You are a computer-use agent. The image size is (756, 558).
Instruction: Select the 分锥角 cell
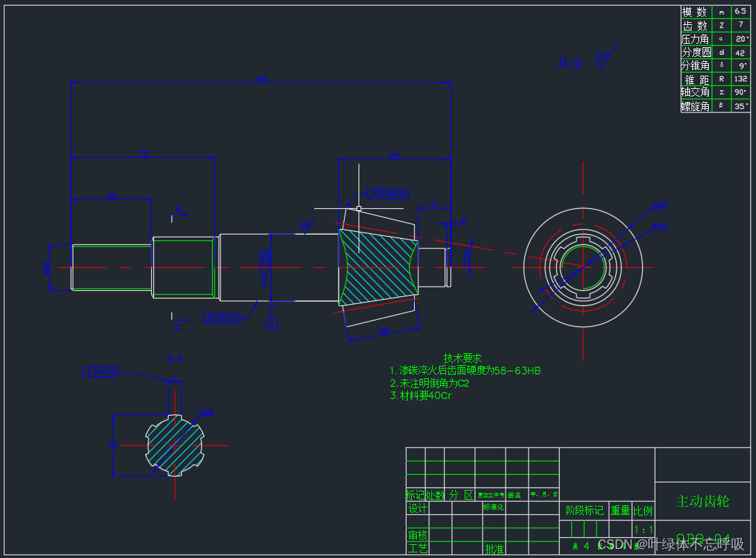696,66
